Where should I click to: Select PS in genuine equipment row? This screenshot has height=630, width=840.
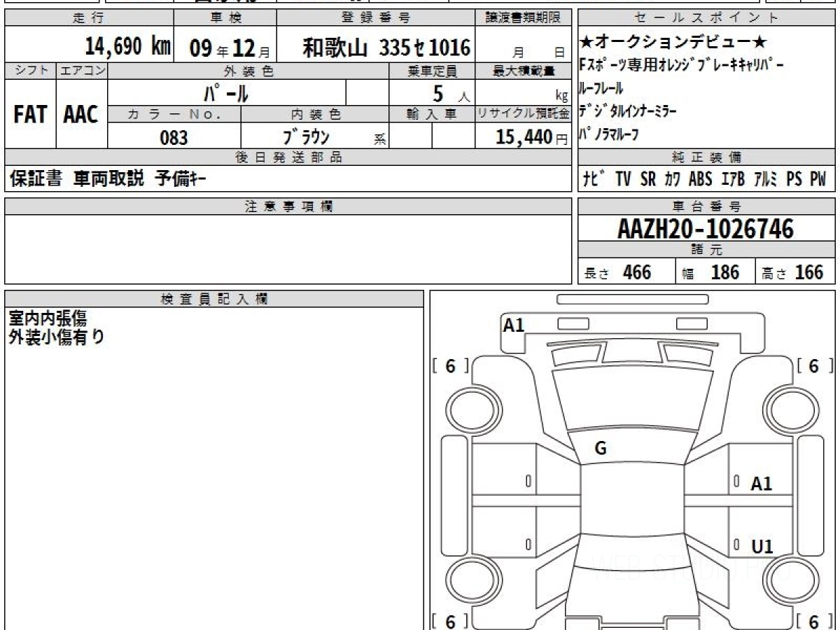point(794,179)
